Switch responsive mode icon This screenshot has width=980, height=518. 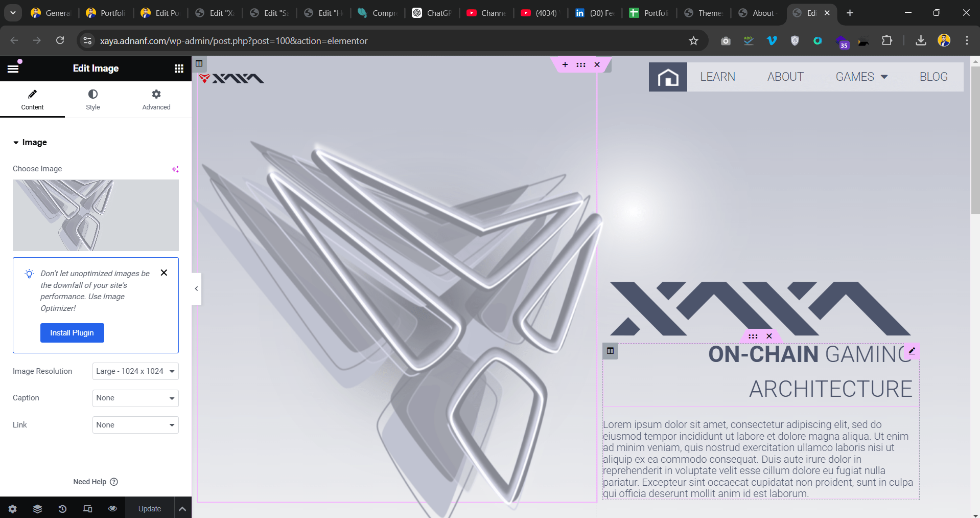pyautogui.click(x=87, y=509)
